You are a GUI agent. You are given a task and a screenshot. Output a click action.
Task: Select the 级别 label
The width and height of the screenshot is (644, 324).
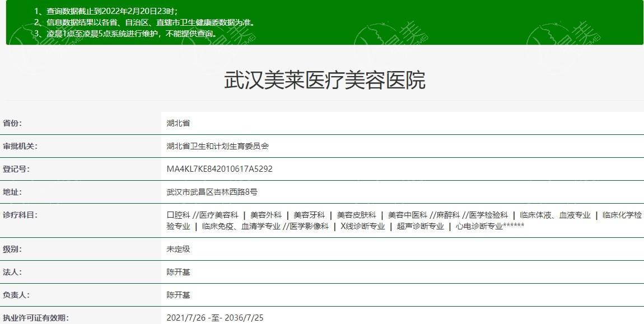click(13, 249)
